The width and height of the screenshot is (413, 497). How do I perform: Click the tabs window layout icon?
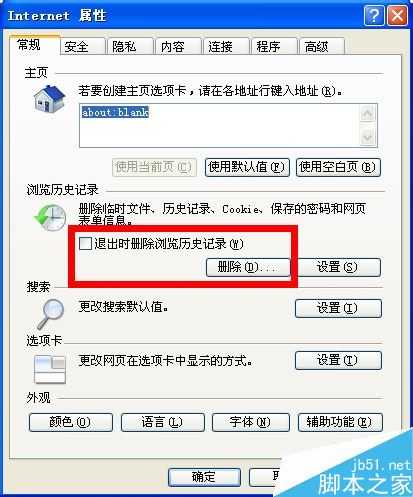(x=50, y=369)
